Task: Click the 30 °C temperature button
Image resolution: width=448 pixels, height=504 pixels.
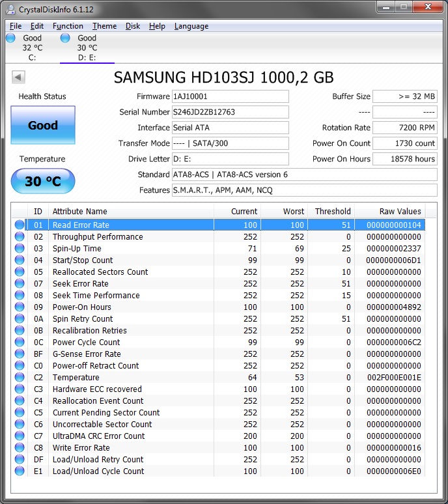Action: (43, 181)
